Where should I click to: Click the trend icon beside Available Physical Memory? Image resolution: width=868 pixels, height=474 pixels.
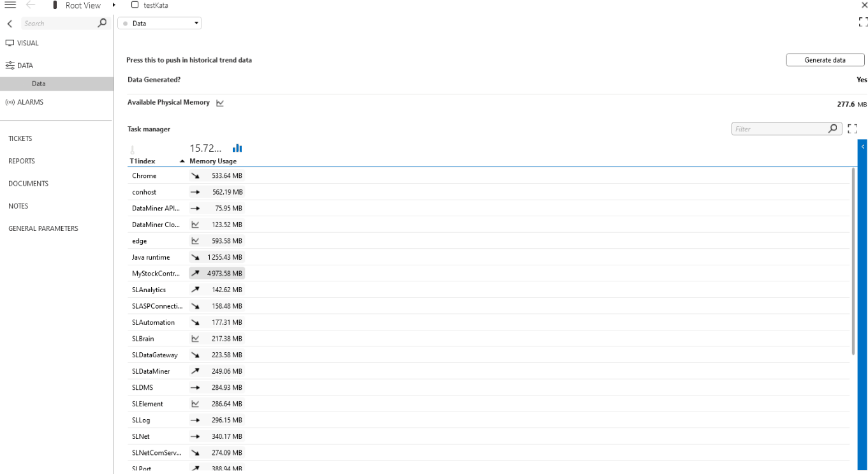[219, 102]
